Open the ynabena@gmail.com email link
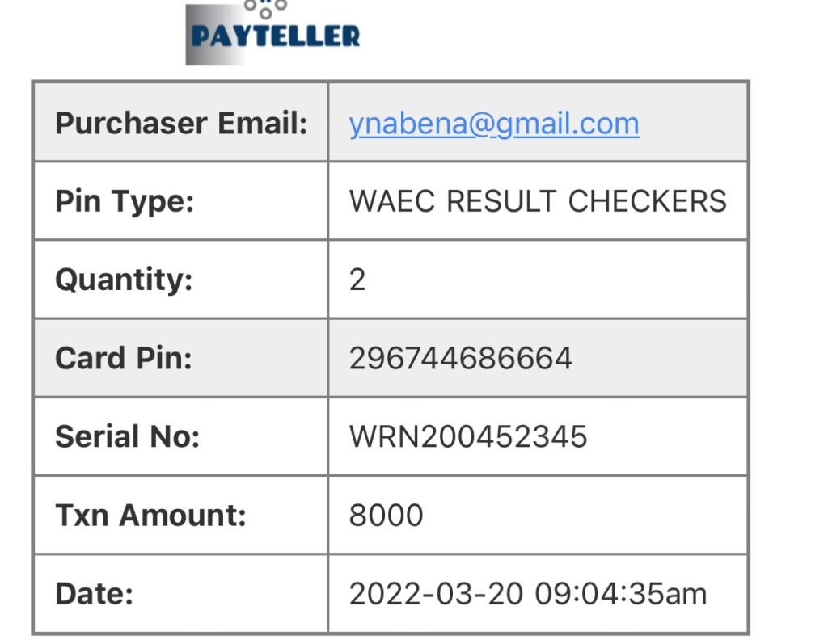The height and width of the screenshot is (644, 828). (x=494, y=124)
